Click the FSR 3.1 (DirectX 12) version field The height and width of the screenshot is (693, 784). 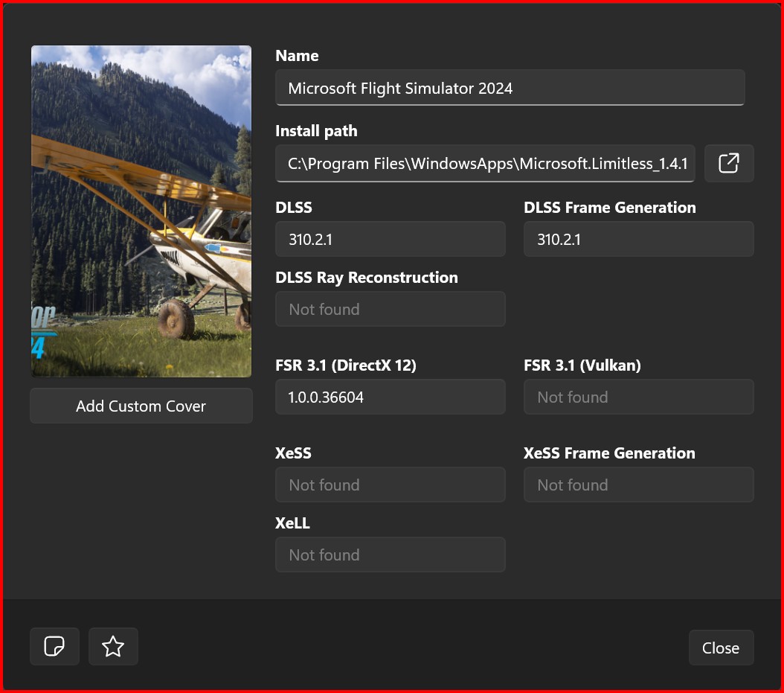(390, 397)
